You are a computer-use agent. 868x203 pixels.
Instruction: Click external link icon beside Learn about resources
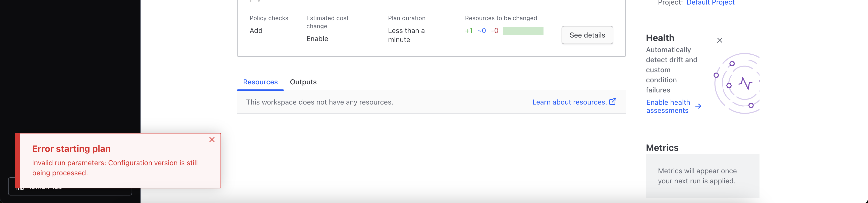tap(613, 102)
